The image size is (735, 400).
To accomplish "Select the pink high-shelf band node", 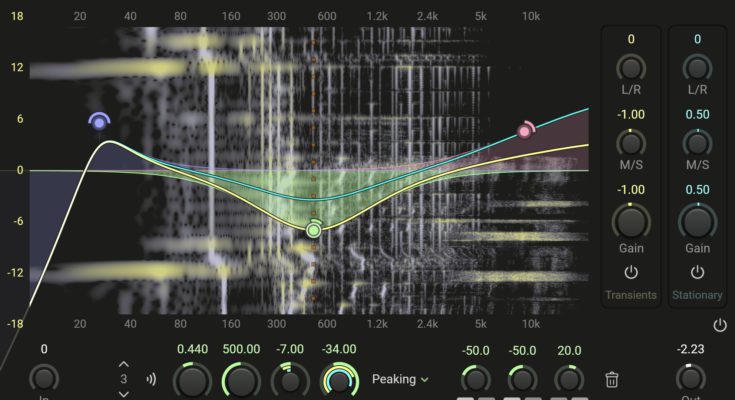I will tap(525, 131).
